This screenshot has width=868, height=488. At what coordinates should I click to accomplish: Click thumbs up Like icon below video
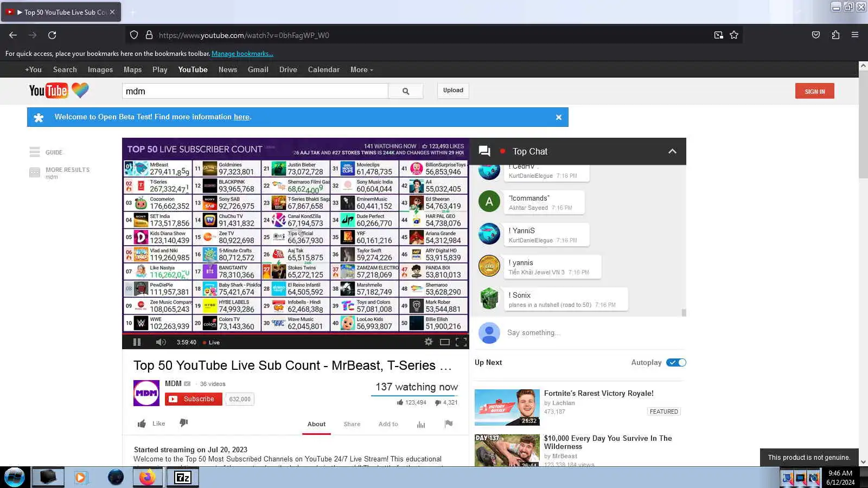point(142,423)
